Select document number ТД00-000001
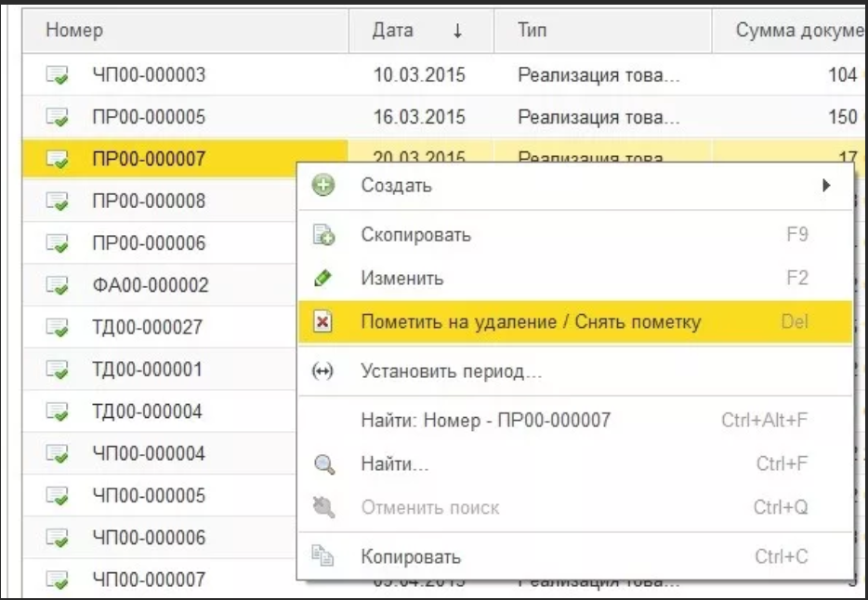 (x=147, y=369)
